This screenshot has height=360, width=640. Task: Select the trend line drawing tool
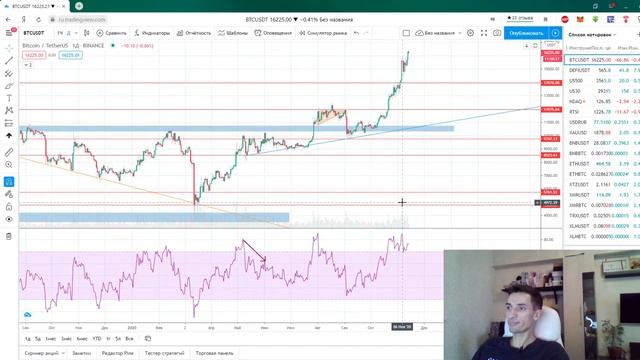[9, 61]
